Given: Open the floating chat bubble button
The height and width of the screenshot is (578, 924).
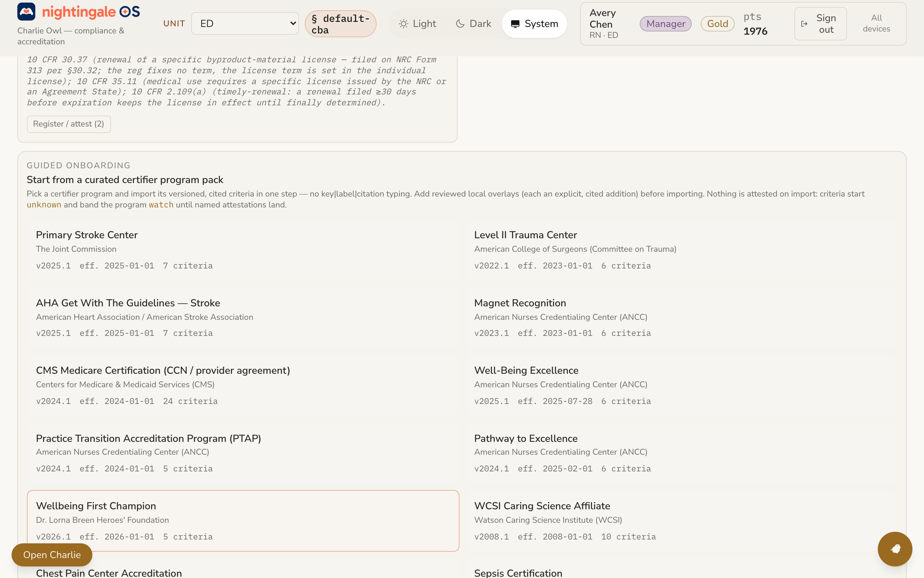Looking at the screenshot, I should [894, 548].
